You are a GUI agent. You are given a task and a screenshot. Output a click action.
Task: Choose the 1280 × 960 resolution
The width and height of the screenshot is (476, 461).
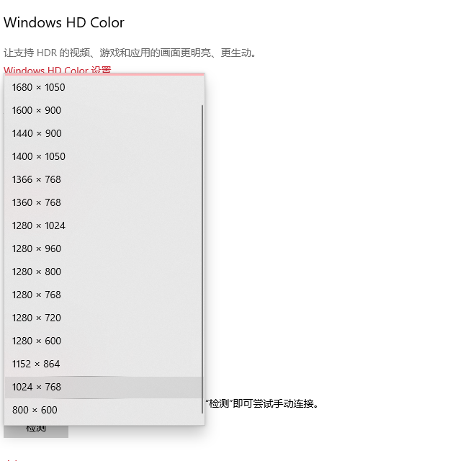(x=103, y=249)
